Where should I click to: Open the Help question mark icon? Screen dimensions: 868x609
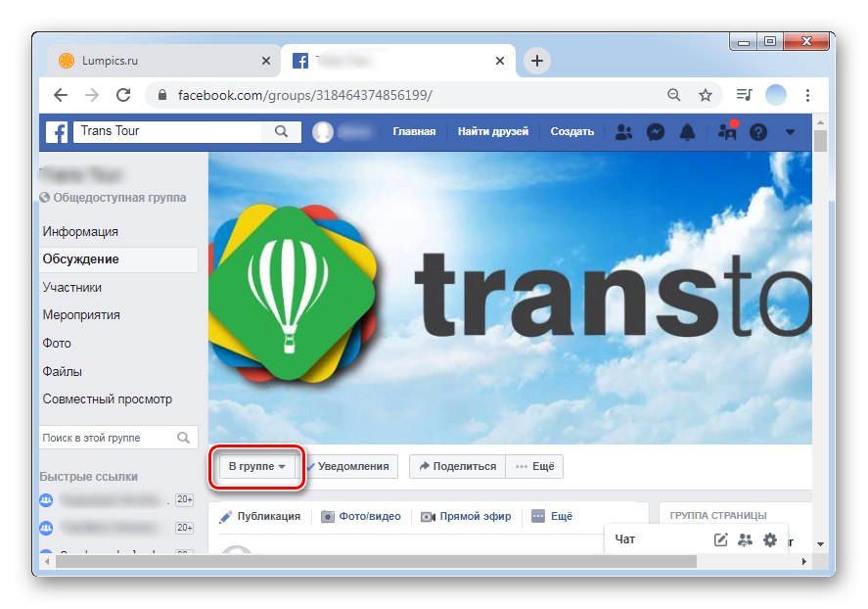coord(758,132)
